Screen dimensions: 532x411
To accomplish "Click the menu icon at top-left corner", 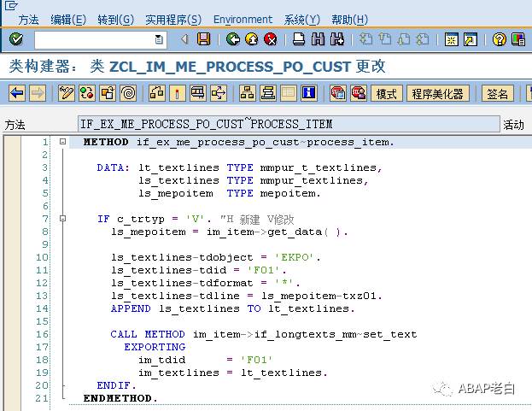I will [x=11, y=5].
